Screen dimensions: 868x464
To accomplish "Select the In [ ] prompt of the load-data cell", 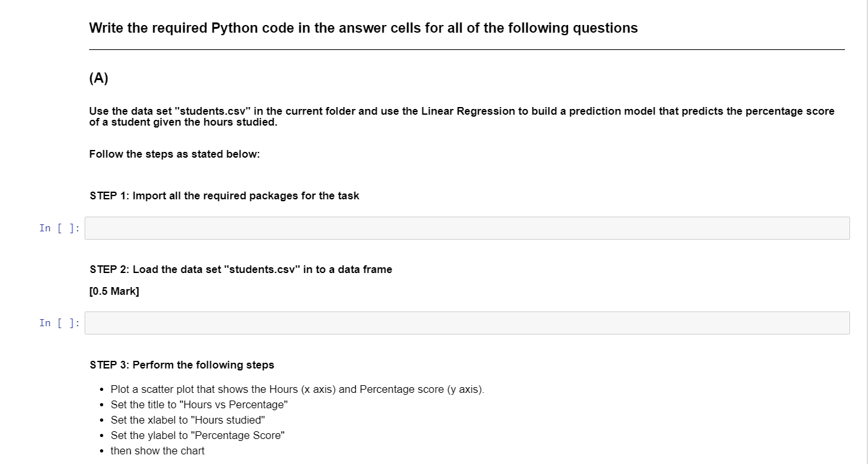I will pyautogui.click(x=60, y=323).
